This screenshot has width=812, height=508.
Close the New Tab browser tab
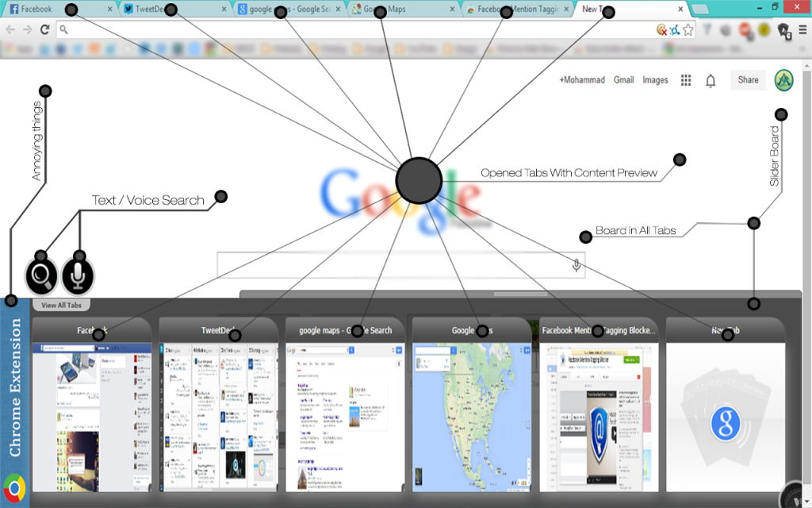pos(680,9)
